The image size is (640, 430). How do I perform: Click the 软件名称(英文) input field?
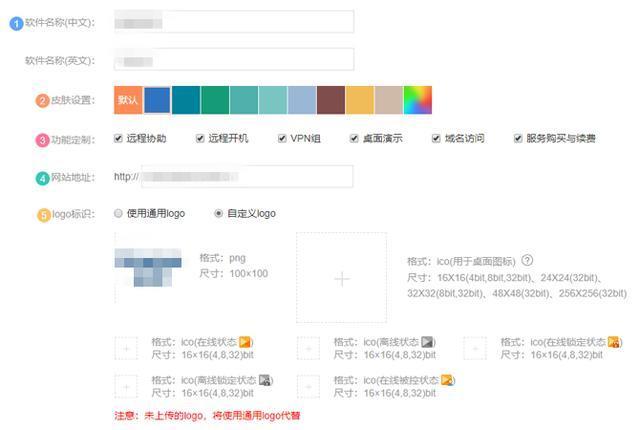click(x=234, y=59)
